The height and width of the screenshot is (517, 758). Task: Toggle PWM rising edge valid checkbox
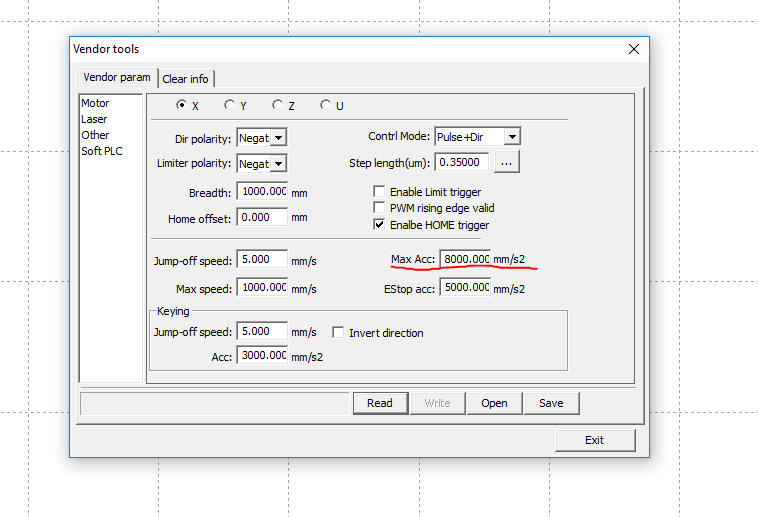pos(379,208)
